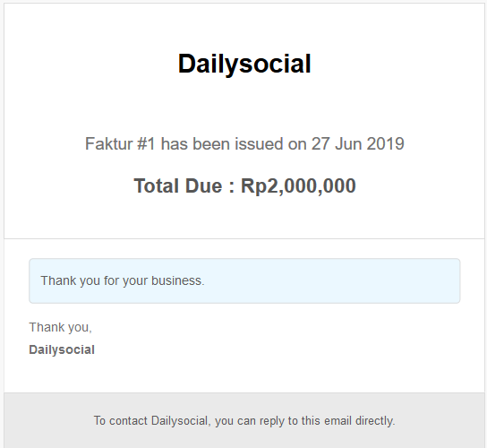Click the Rp2,000,000 amount
487x448 pixels.
[298, 185]
